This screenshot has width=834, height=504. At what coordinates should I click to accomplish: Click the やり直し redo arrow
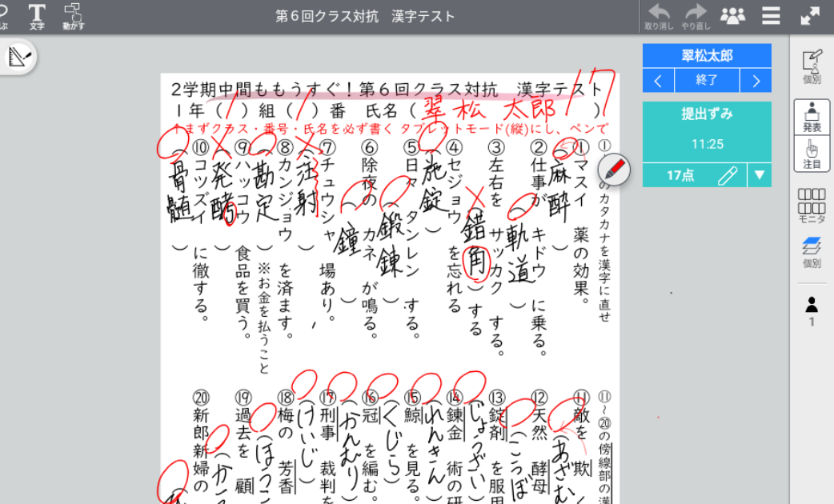click(696, 16)
